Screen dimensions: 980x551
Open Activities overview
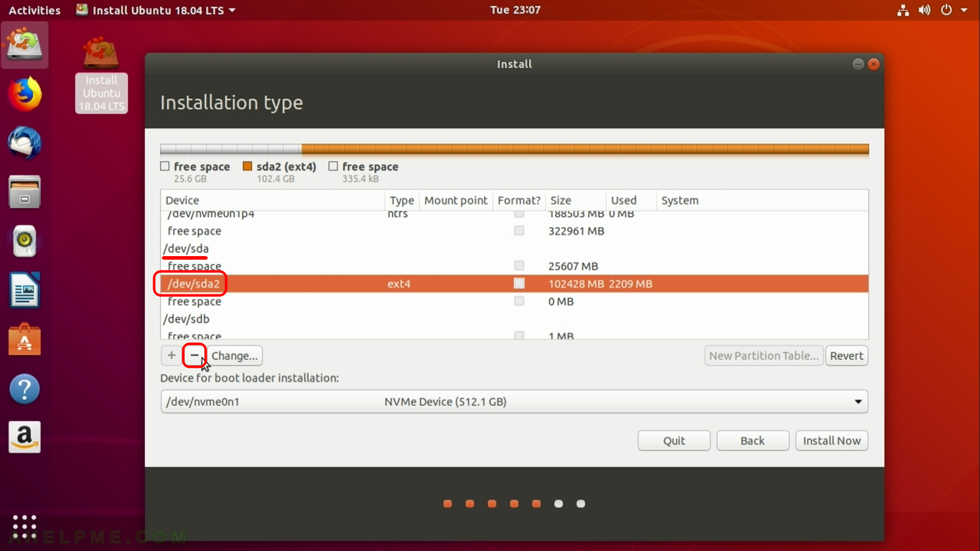point(34,10)
